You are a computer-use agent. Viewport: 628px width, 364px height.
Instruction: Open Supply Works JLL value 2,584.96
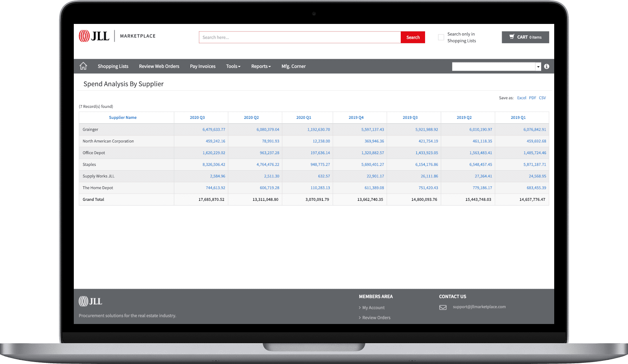click(218, 177)
